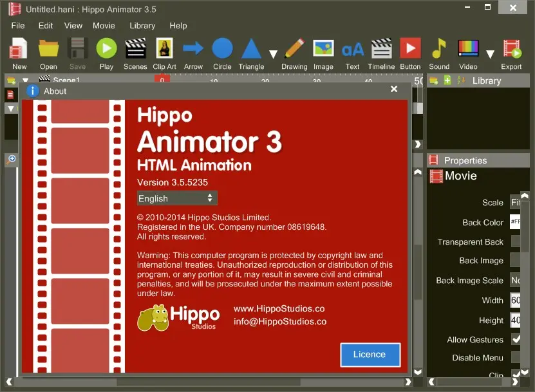Insert Clip Art from the toolbar

164,54
